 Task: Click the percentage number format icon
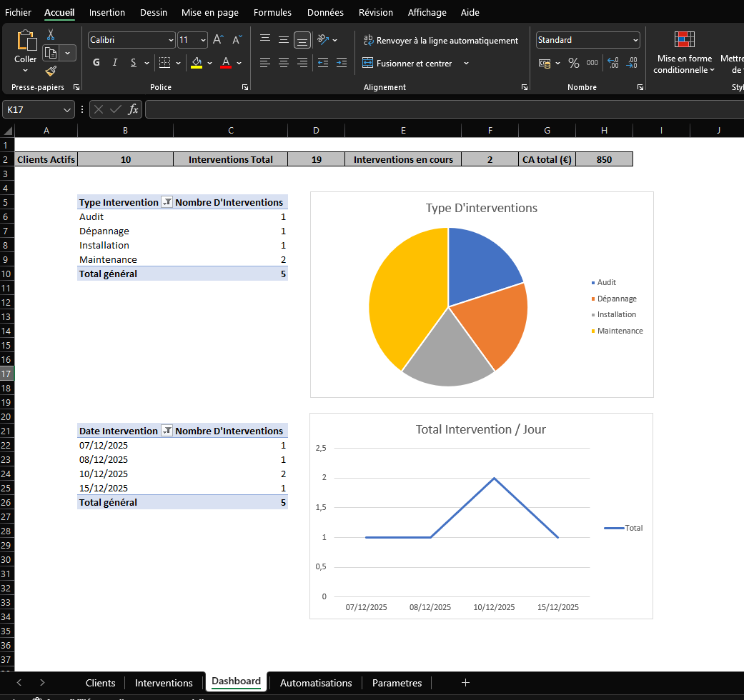tap(574, 63)
